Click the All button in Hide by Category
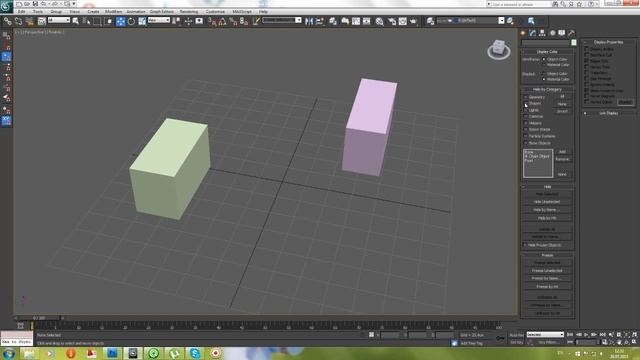 point(562,96)
